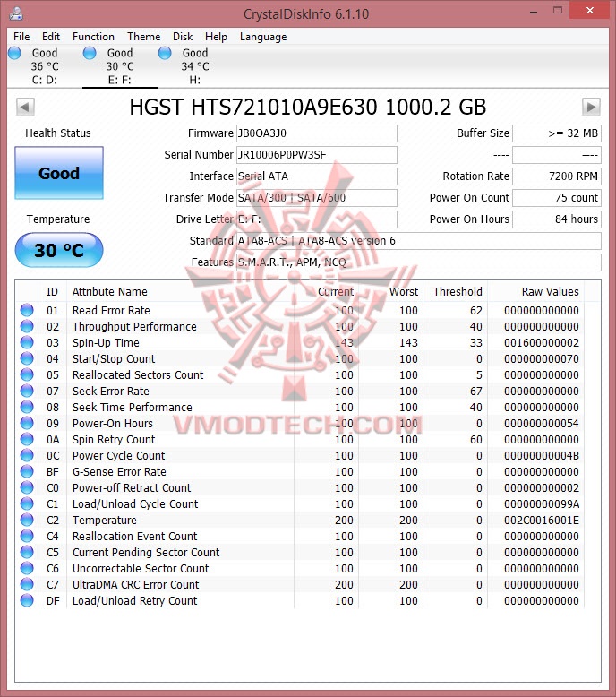Click status orb for Temperature attribute row
The width and height of the screenshot is (616, 697).
27,520
